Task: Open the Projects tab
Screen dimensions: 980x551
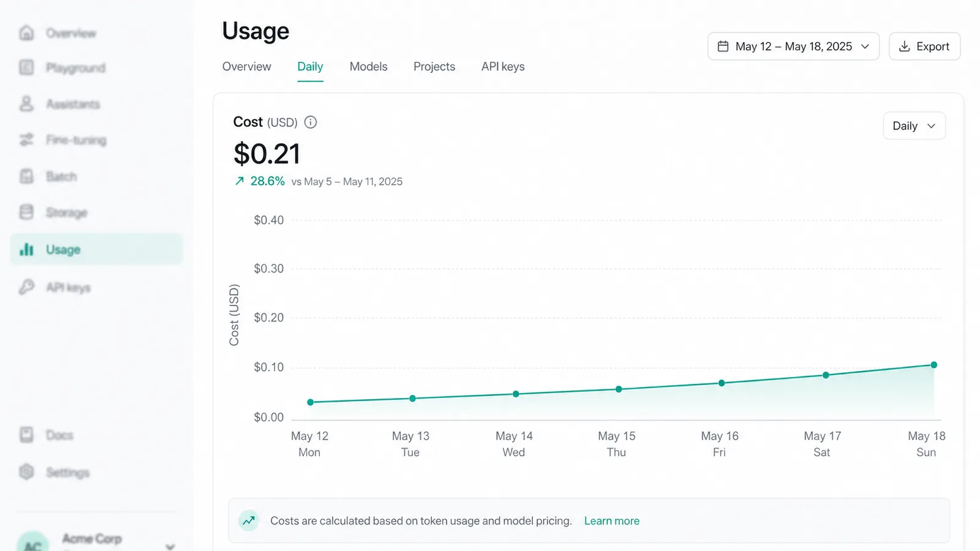Action: [434, 67]
